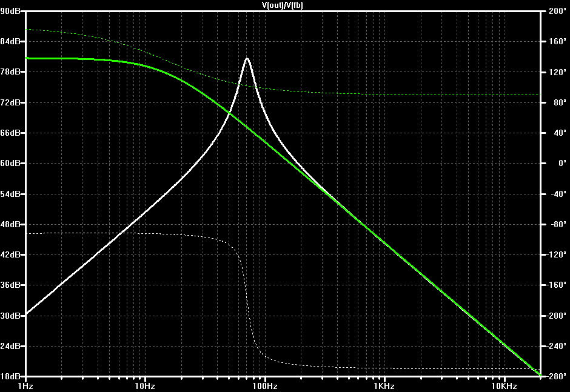Click the 10Hz frequency axis label
570x392 pixels.
pos(145,386)
